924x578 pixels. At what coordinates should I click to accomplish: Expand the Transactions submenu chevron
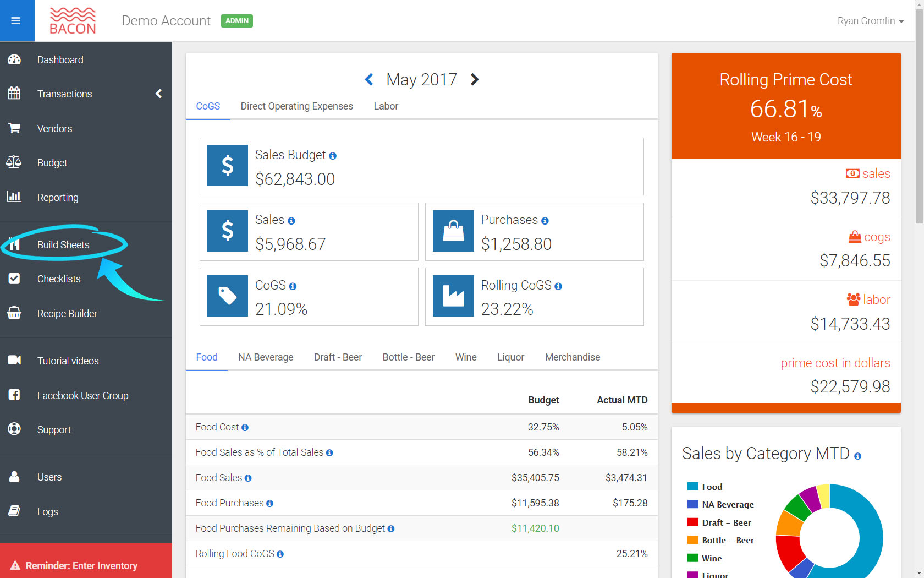coord(158,94)
